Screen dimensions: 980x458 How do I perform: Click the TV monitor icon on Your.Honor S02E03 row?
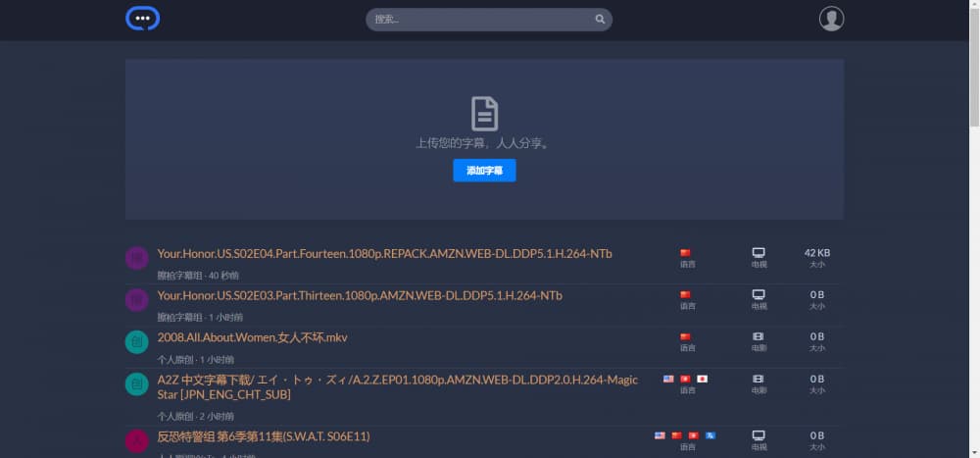pyautogui.click(x=759, y=294)
